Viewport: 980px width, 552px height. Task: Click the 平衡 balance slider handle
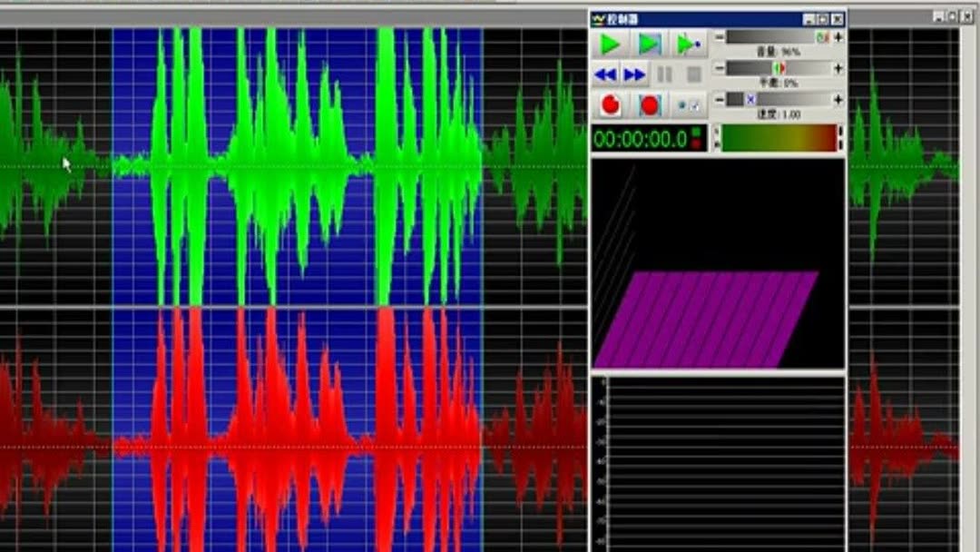tap(778, 67)
